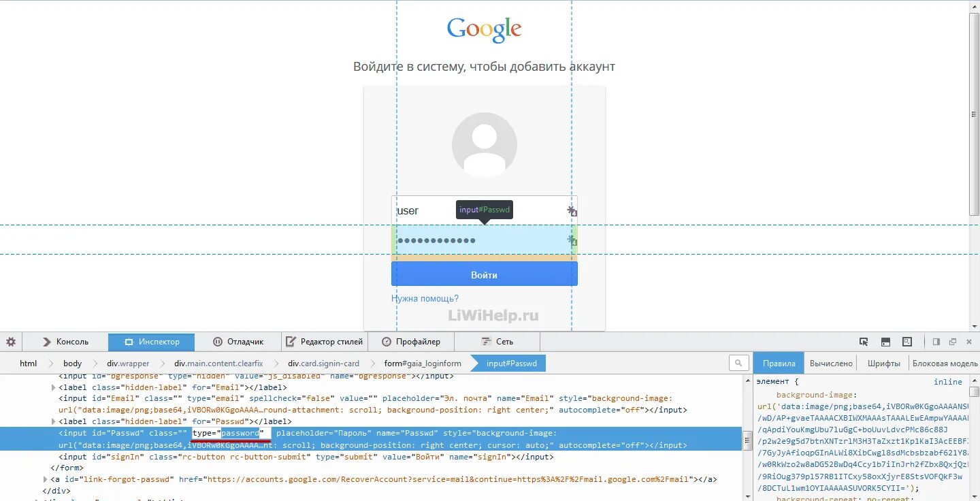Click the background-image property name
This screenshot has height=501, width=980.
(814, 395)
